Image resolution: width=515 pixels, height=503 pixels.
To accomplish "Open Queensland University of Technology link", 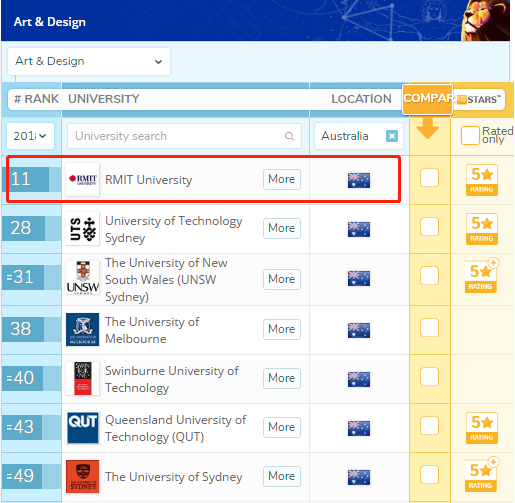I will pyautogui.click(x=176, y=428).
